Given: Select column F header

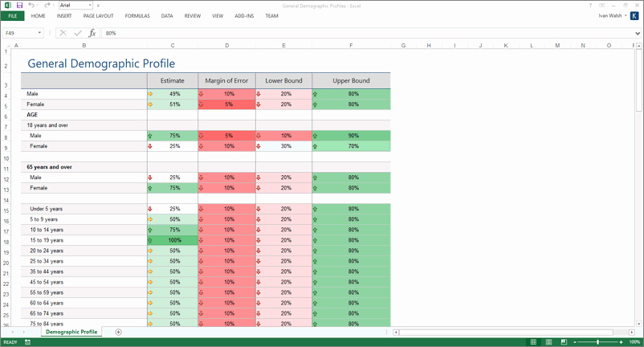Looking at the screenshot, I should tap(351, 45).
